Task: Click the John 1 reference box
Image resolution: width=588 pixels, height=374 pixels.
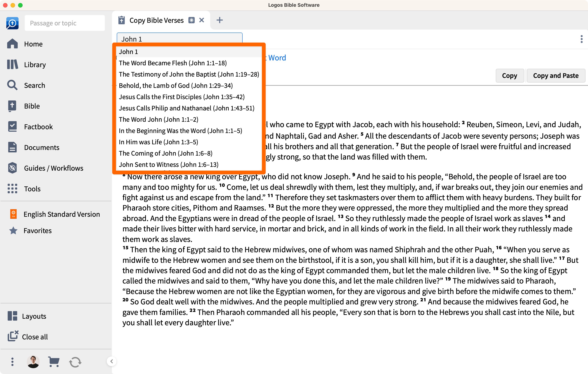Action: click(x=179, y=39)
